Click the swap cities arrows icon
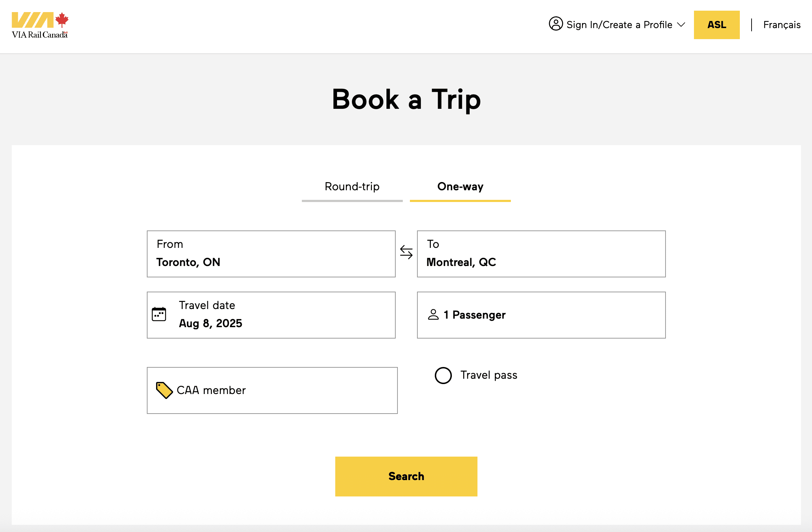Viewport: 812px width, 532px height. 406,253
